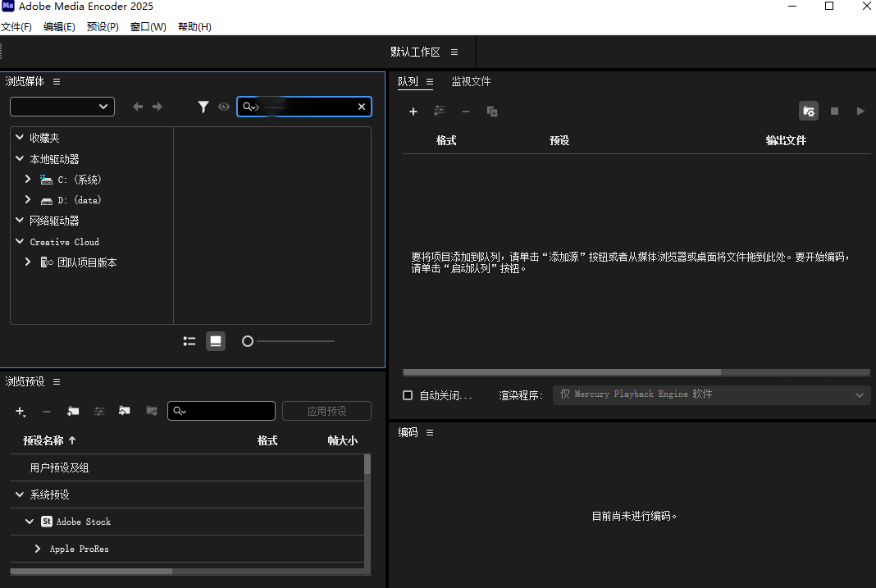Enable the 自动关闭 checkbox
The height and width of the screenshot is (588, 876).
(x=408, y=395)
